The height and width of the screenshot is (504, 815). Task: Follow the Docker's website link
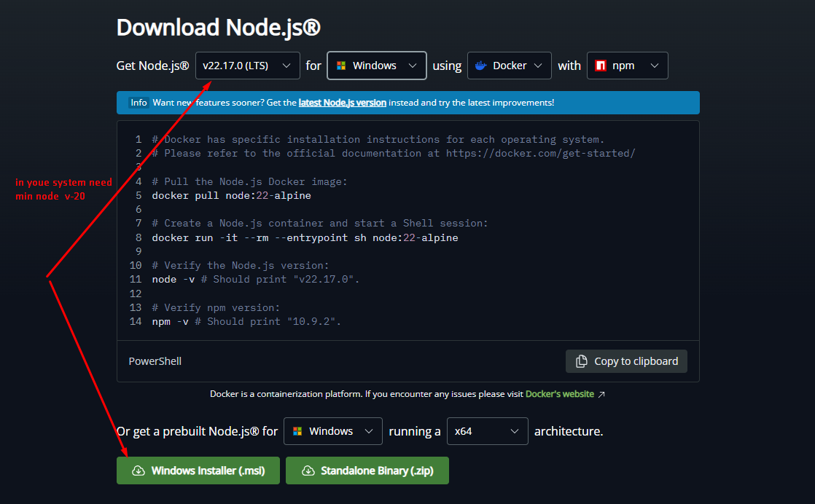tap(559, 394)
